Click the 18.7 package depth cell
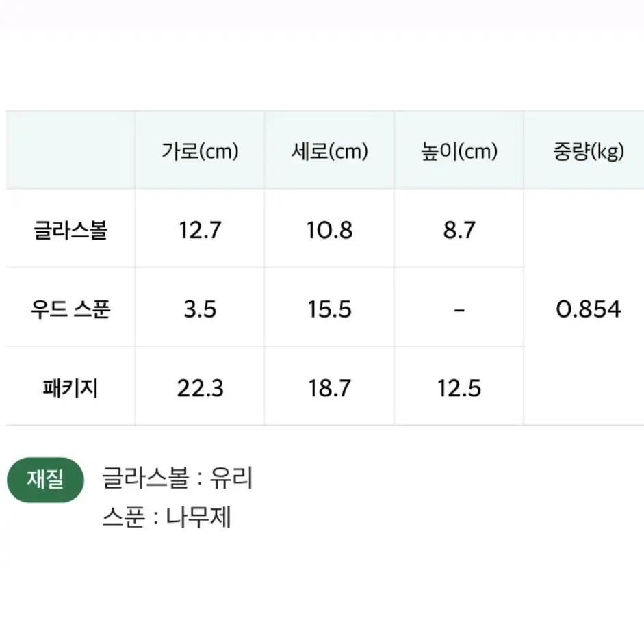This screenshot has height=644, width=644. click(329, 388)
